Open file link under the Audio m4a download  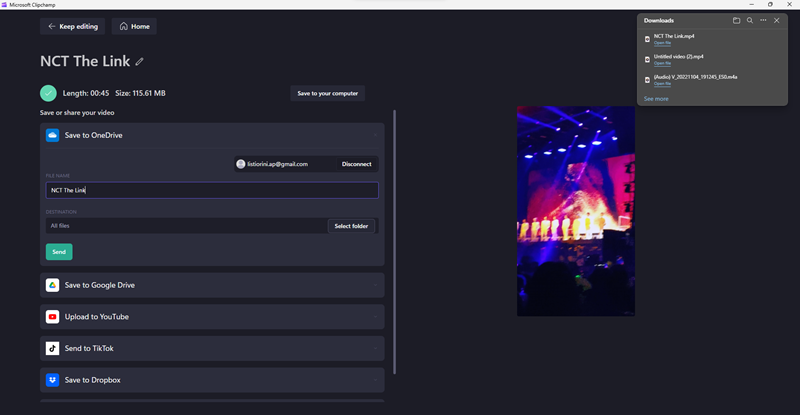click(x=662, y=84)
